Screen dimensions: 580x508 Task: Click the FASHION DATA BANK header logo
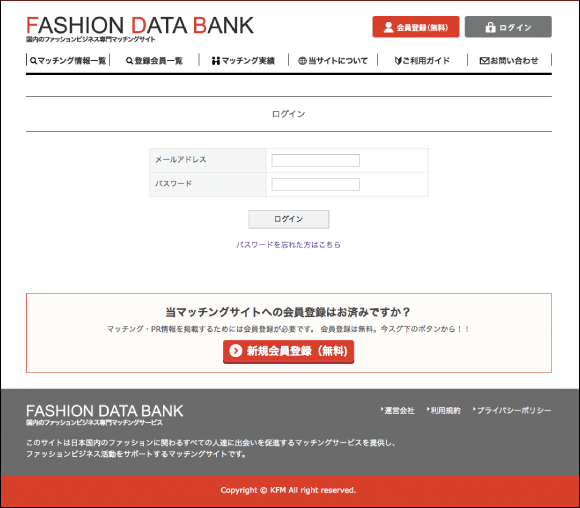(140, 29)
